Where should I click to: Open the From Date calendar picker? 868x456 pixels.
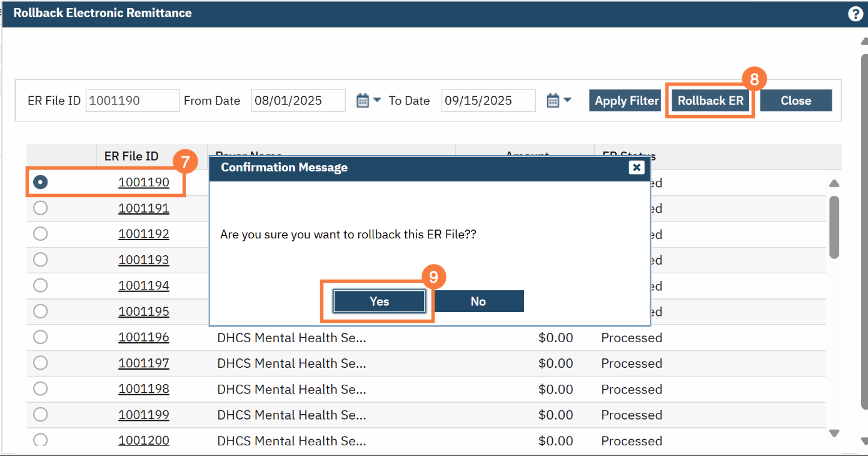[362, 100]
